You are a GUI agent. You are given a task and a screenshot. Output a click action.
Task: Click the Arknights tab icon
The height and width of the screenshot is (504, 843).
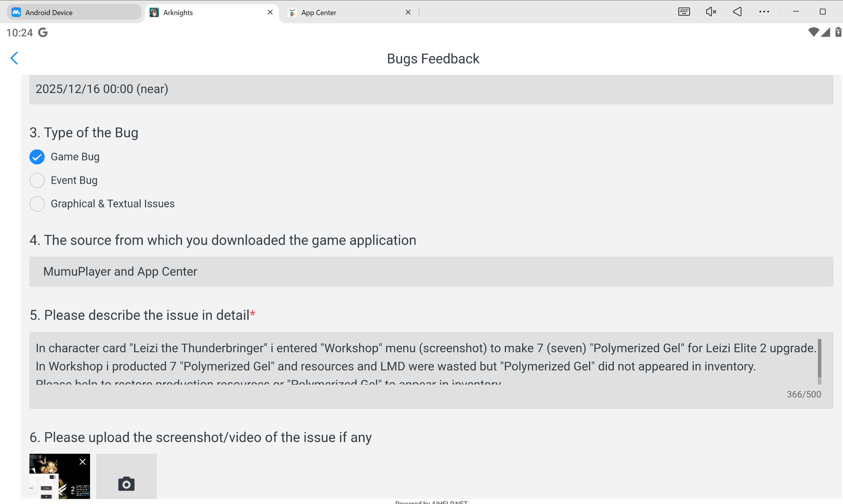154,12
